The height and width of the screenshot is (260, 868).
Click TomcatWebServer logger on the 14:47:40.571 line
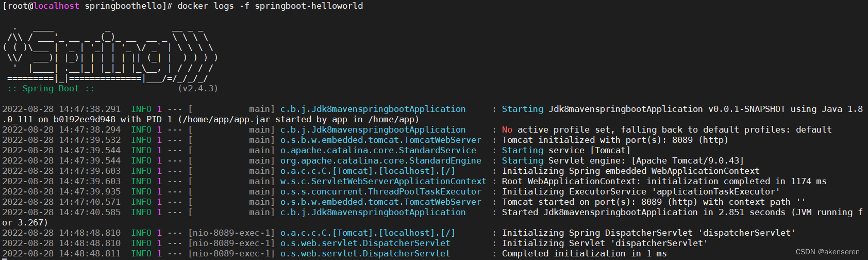coord(381,202)
